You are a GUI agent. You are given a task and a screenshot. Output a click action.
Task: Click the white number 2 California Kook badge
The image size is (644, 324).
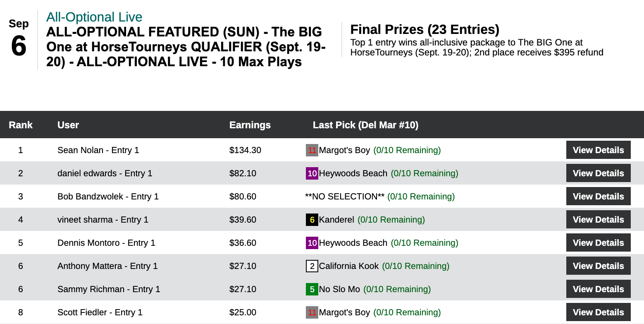coord(312,266)
